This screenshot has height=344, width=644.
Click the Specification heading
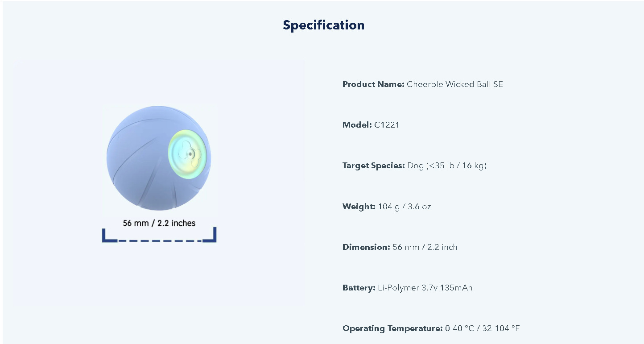[323, 25]
